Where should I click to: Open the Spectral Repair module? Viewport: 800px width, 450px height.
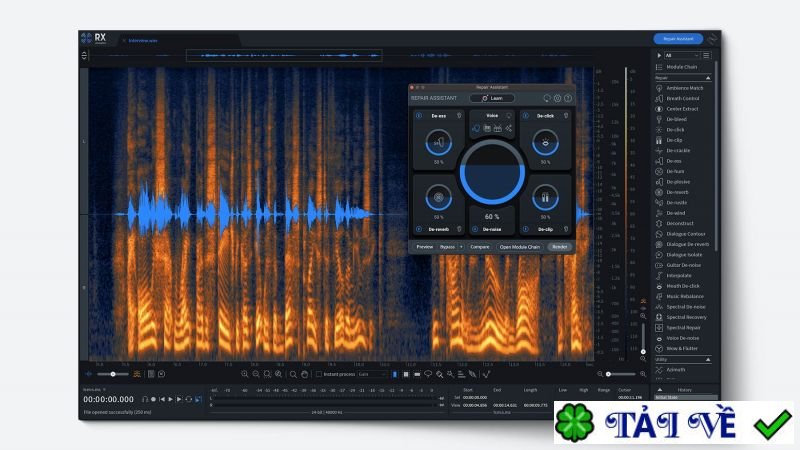point(678,328)
